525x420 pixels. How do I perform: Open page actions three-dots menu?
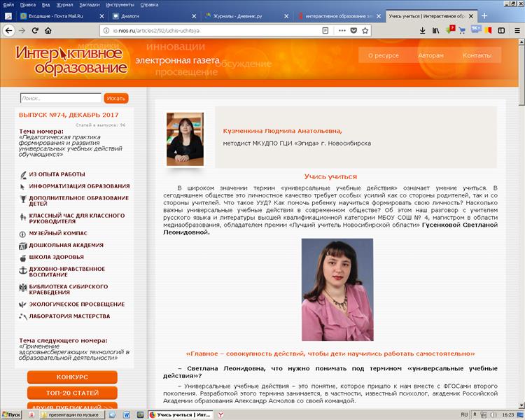342,31
